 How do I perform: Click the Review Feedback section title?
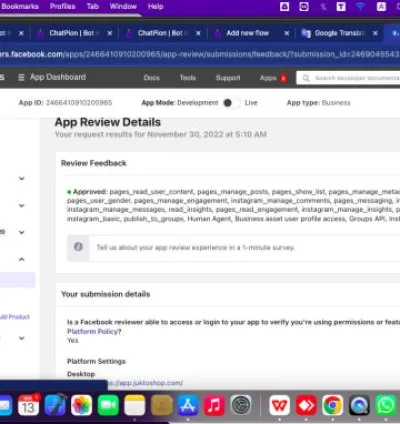pos(94,163)
